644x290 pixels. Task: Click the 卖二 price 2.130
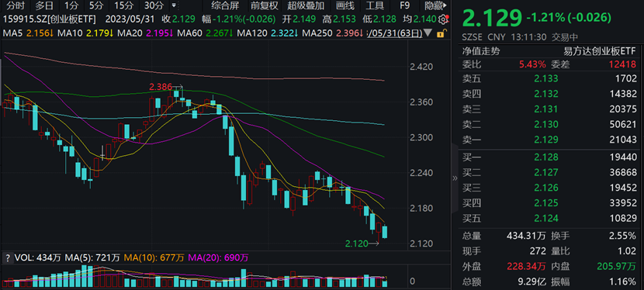pos(545,124)
